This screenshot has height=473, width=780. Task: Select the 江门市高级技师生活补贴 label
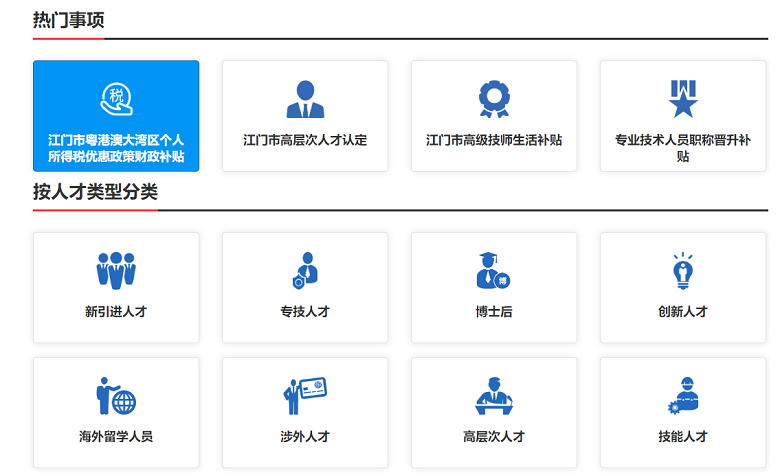(494, 140)
